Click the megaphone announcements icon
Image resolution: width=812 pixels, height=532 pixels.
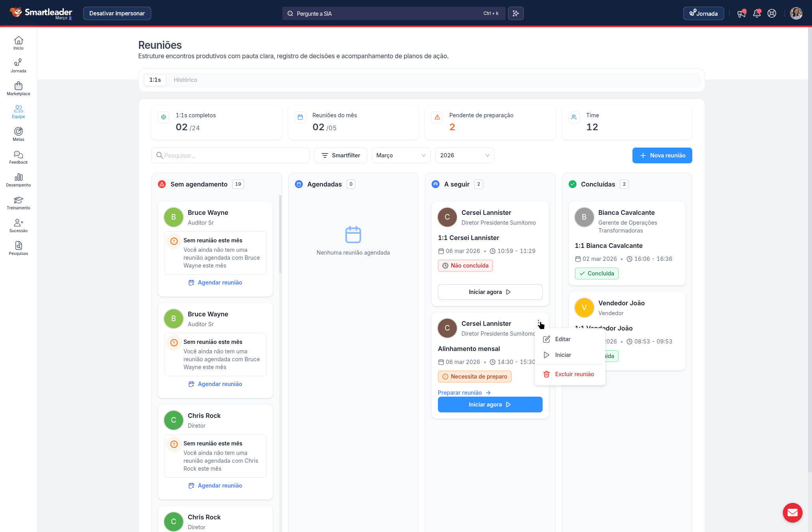(742, 13)
